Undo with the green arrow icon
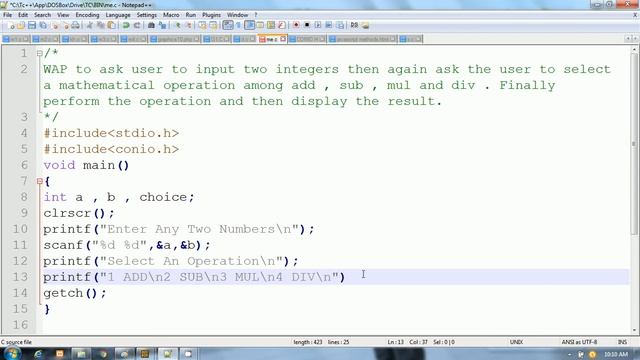Image resolution: width=640 pixels, height=360 pixels. pyautogui.click(x=126, y=25)
